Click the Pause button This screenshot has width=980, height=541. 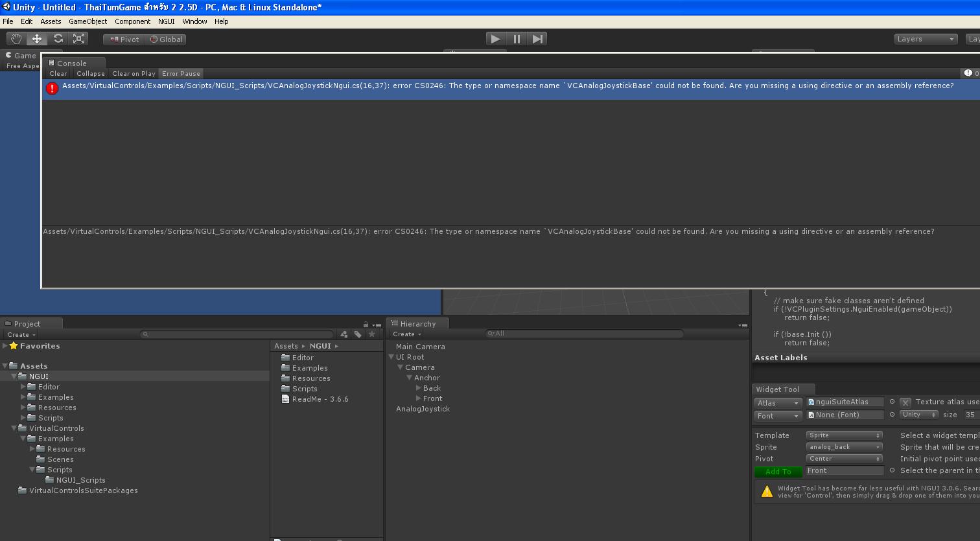coord(517,39)
